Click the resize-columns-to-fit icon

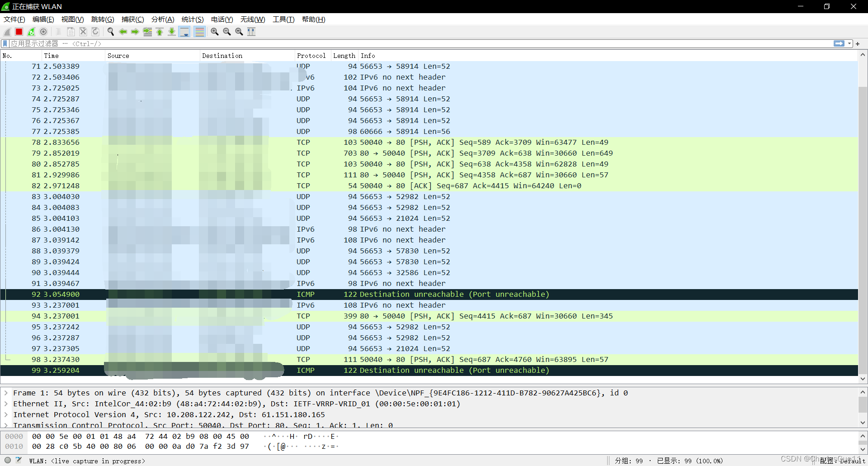pyautogui.click(x=251, y=32)
